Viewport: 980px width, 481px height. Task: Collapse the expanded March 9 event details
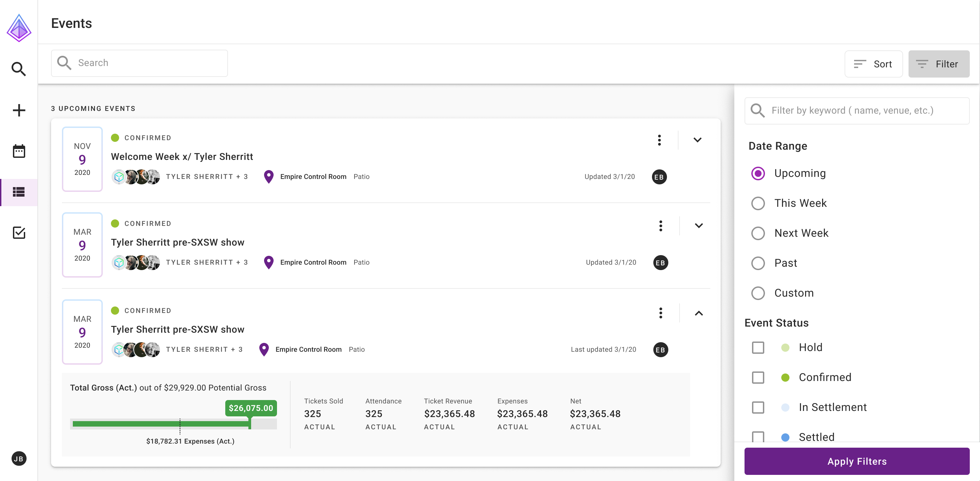(699, 313)
